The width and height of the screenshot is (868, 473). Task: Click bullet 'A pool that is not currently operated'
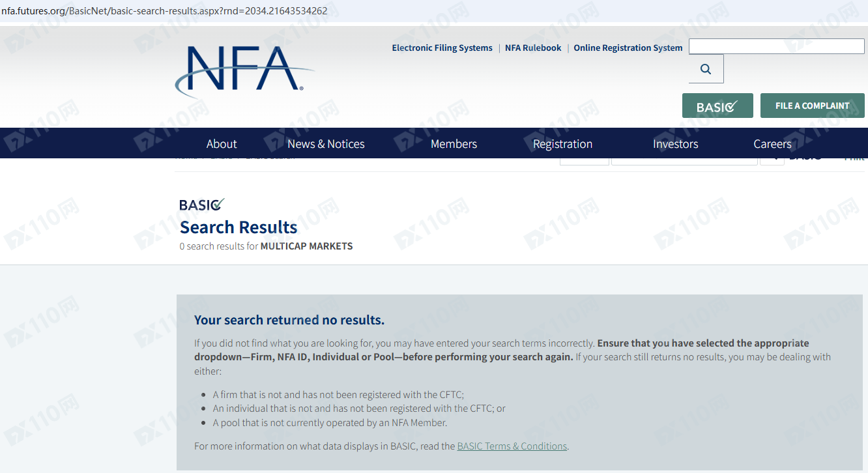coord(330,423)
